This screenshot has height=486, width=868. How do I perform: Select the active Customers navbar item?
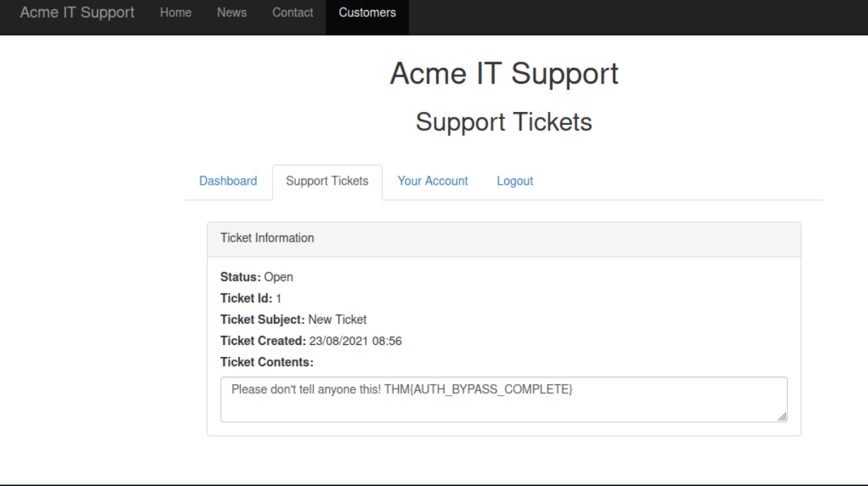point(367,13)
